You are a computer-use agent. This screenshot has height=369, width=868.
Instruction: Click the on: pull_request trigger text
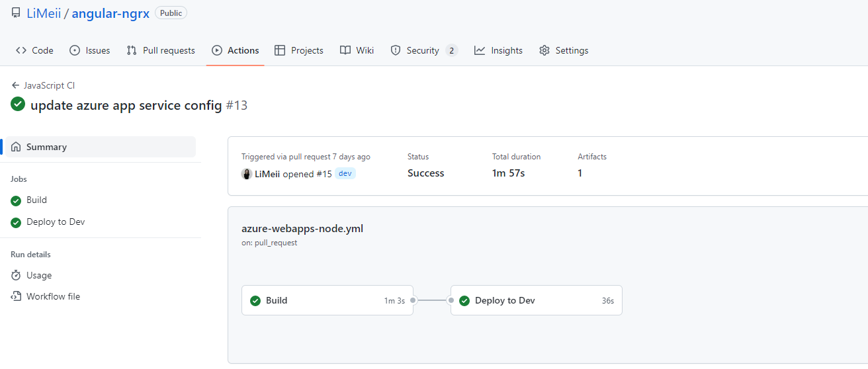[269, 243]
